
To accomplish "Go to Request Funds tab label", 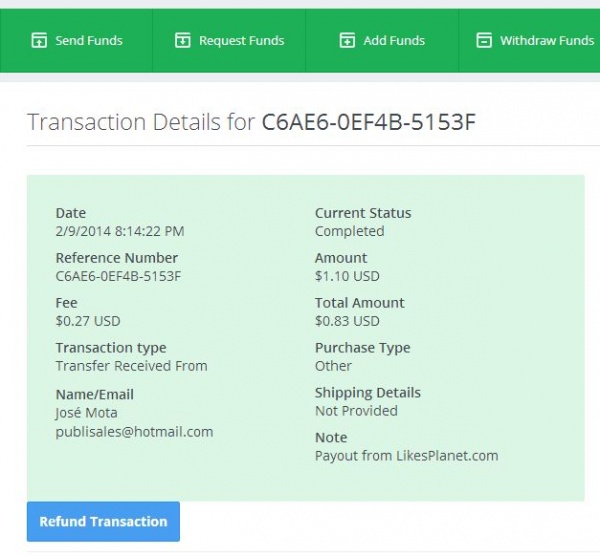I will (241, 41).
